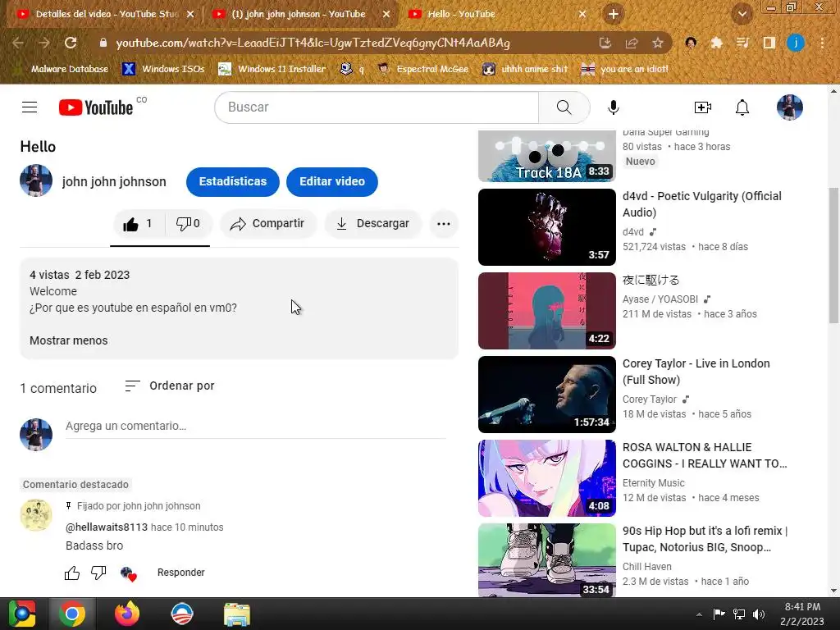Open Windows ISOs bookmark
The height and width of the screenshot is (630, 840).
coord(164,69)
